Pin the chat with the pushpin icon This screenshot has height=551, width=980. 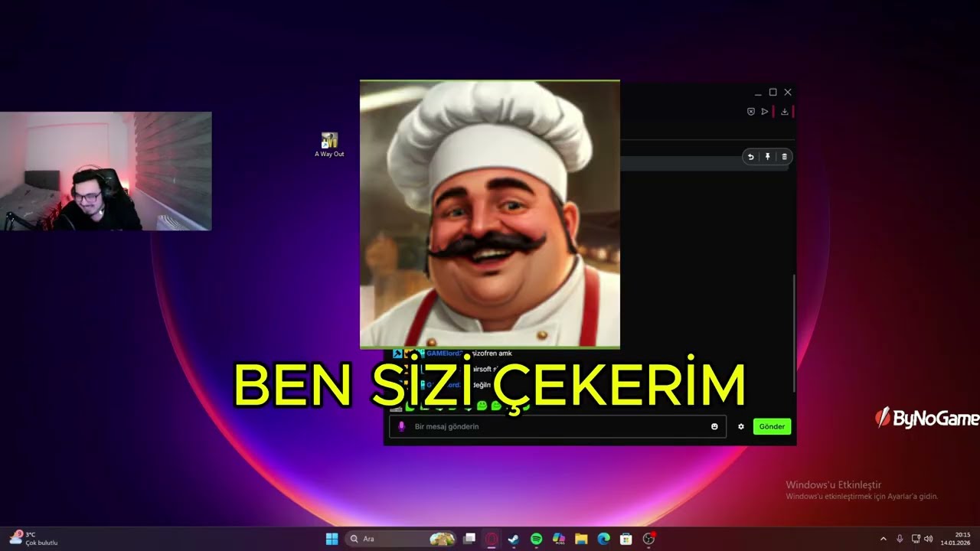click(768, 157)
